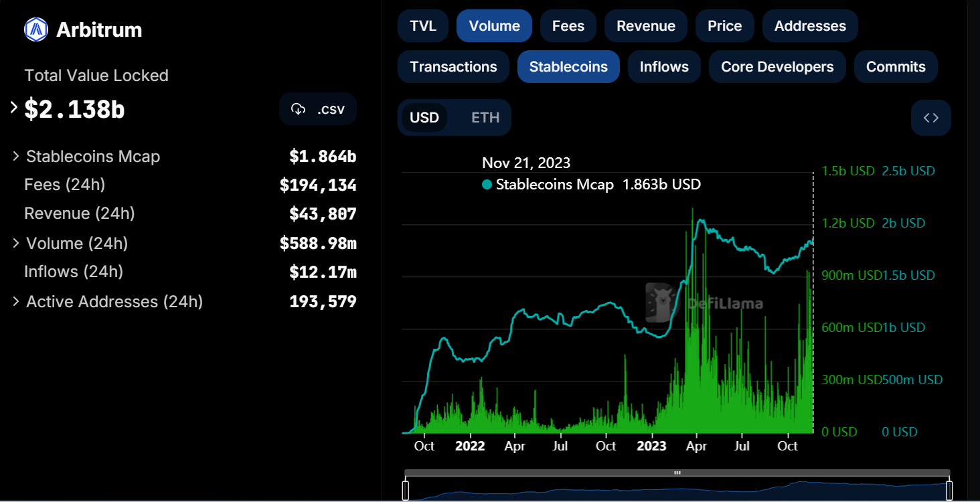Switch denomination to ETH
Image resolution: width=980 pixels, height=502 pixels.
(x=485, y=118)
